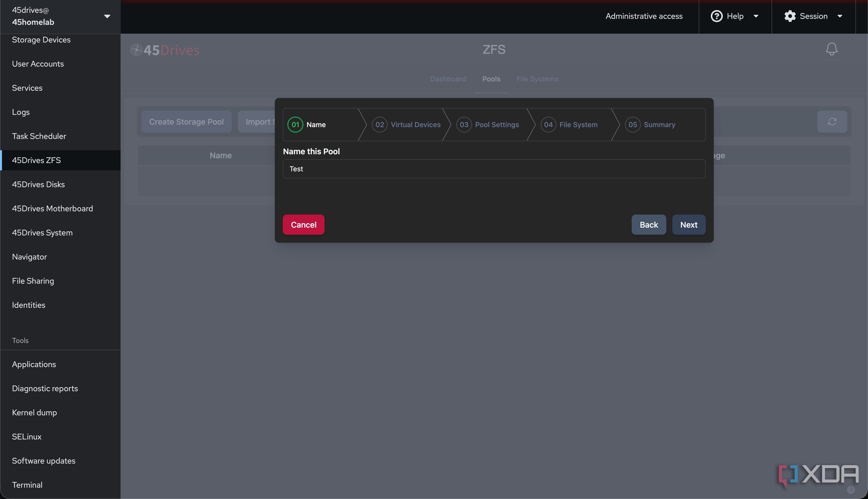Screen dimensions: 868x499
Task: Open 45Drives Disks in the sidebar
Action: [x=60, y=184]
